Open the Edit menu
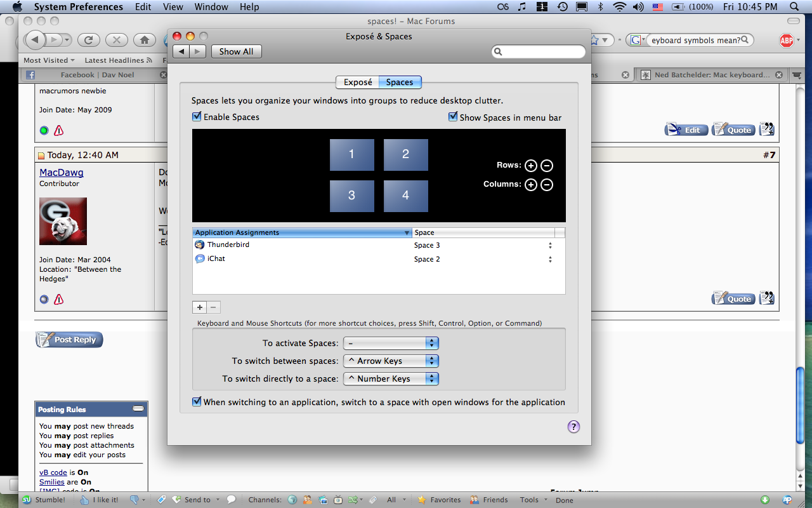Viewport: 812px width, 508px height. coord(143,7)
